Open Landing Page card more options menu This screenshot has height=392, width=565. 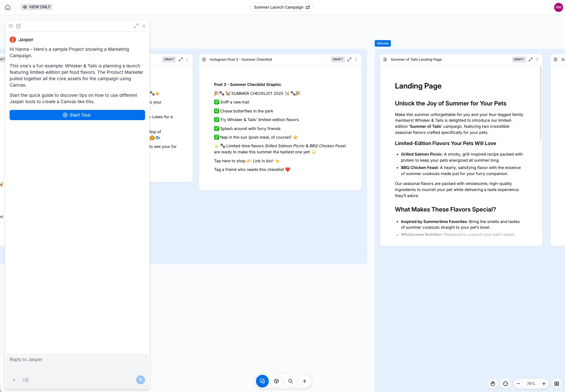[537, 59]
